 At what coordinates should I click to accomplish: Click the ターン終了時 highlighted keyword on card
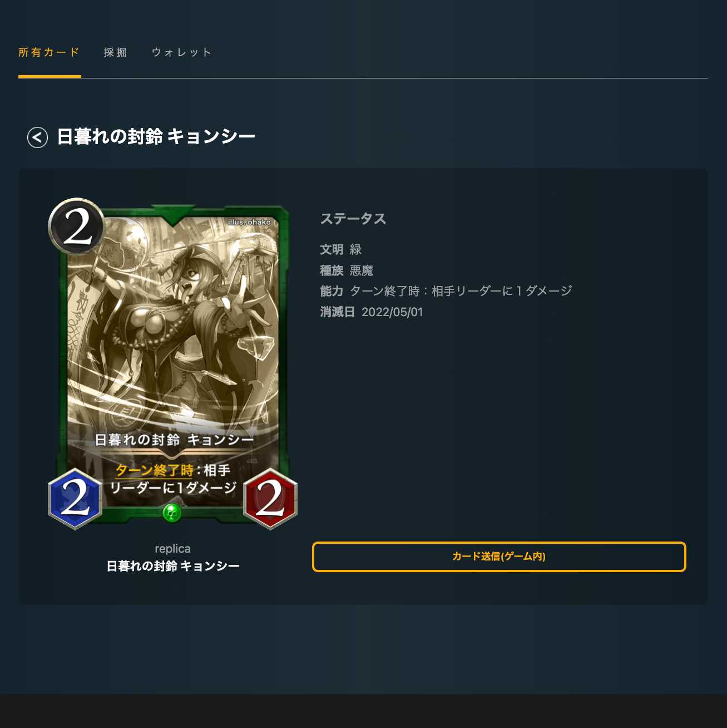point(154,470)
